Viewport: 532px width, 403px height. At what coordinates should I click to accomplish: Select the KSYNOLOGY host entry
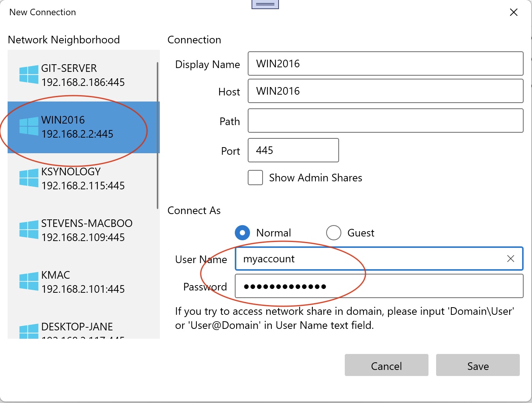82,179
